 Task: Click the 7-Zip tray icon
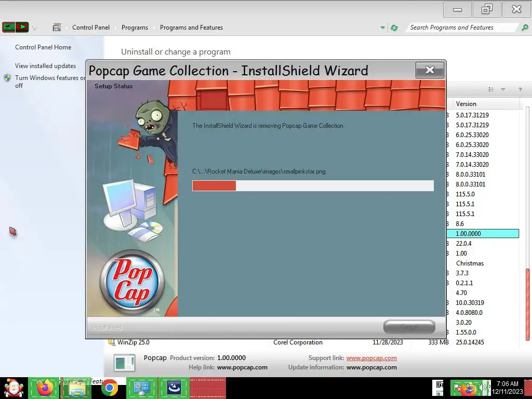click(440, 385)
